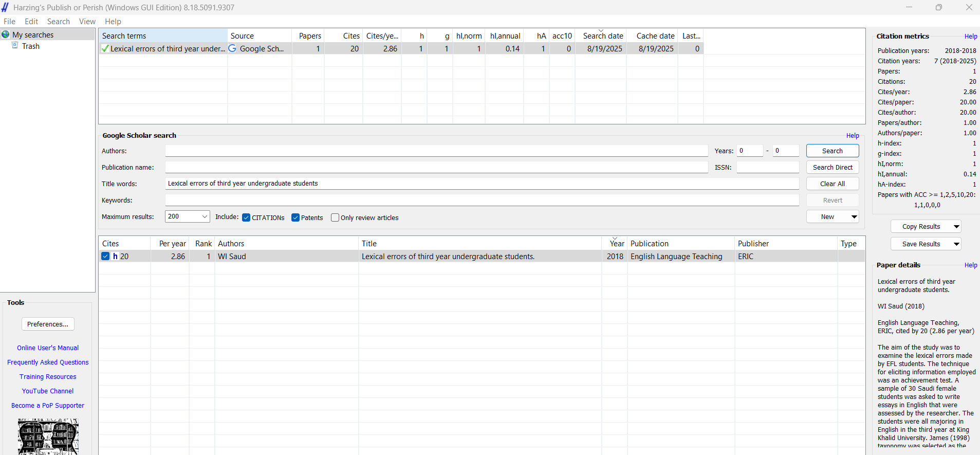The height and width of the screenshot is (455, 980).
Task: Enable Only review articles checkbox
Action: [335, 217]
